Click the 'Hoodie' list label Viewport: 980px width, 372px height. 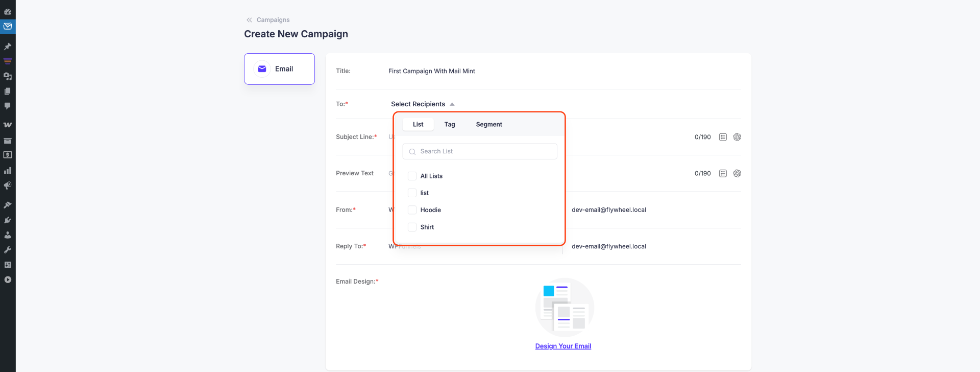431,210
